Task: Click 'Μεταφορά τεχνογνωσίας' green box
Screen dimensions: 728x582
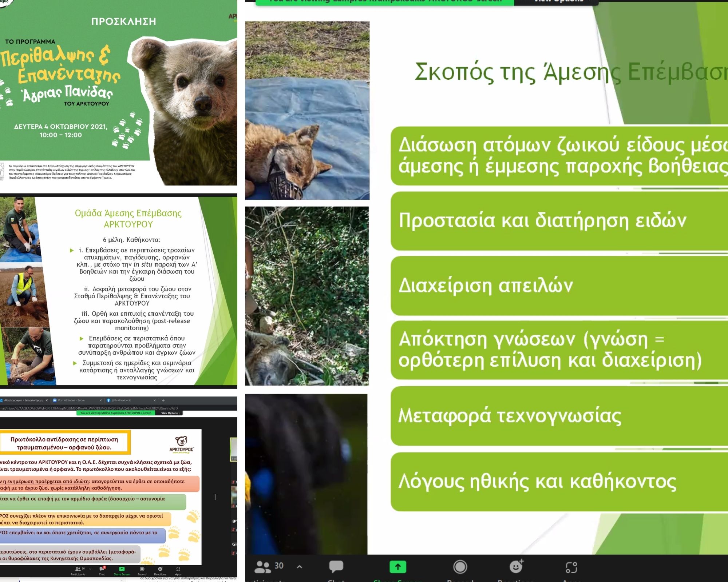Action: click(x=559, y=416)
